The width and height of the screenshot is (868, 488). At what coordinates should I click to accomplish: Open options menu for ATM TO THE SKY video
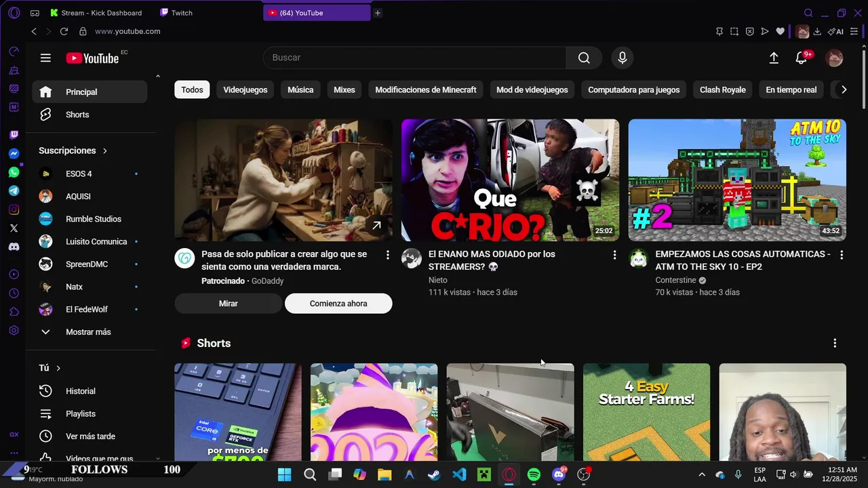pos(842,255)
